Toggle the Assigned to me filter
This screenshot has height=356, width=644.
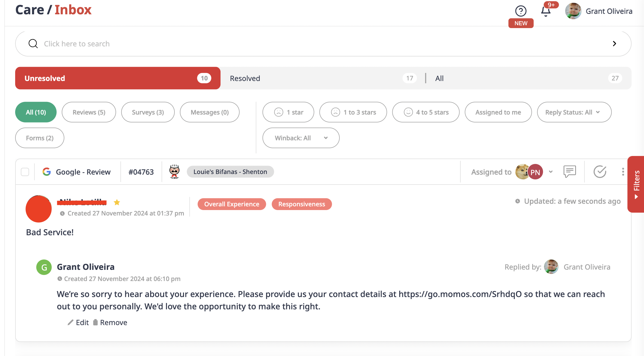pyautogui.click(x=498, y=112)
